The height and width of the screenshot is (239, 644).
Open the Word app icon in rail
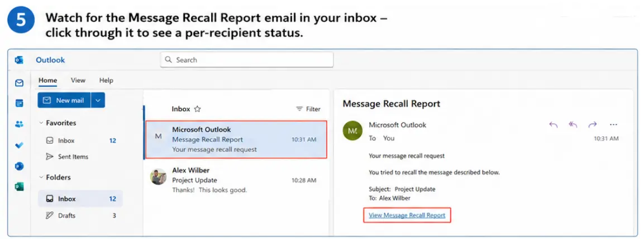tap(20, 166)
